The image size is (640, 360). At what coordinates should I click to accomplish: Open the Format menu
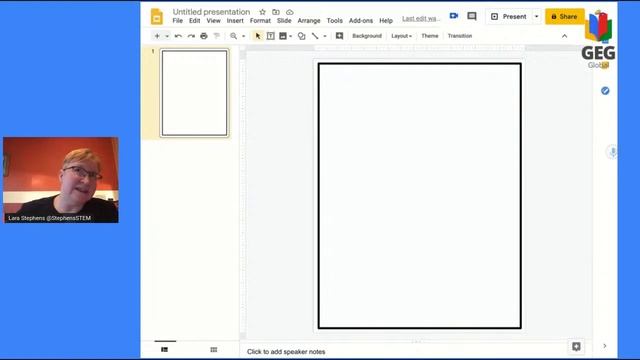click(x=260, y=20)
